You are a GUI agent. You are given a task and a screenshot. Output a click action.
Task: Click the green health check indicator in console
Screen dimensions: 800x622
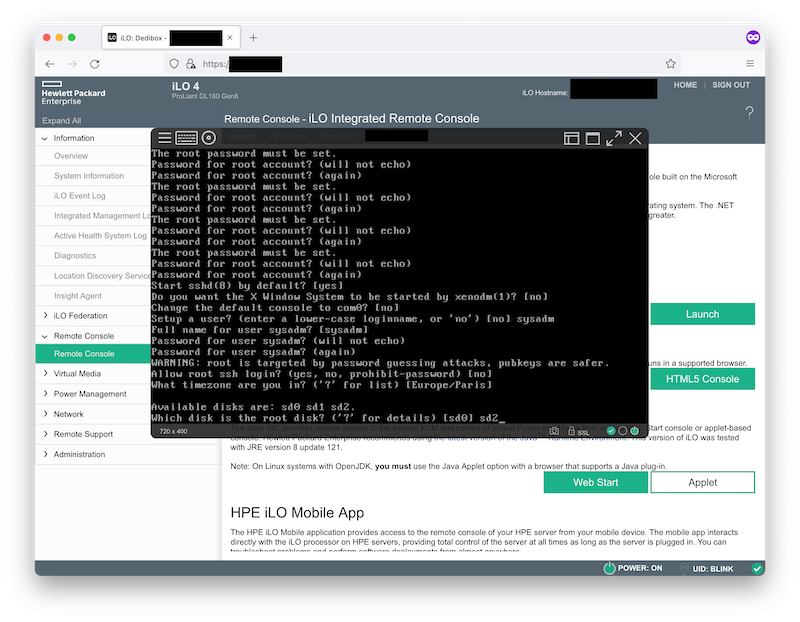(x=611, y=431)
